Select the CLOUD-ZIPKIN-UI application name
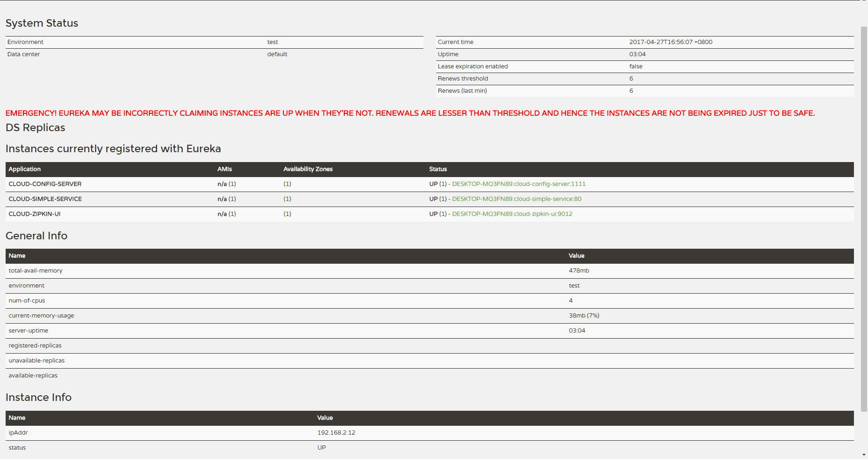 (x=35, y=214)
